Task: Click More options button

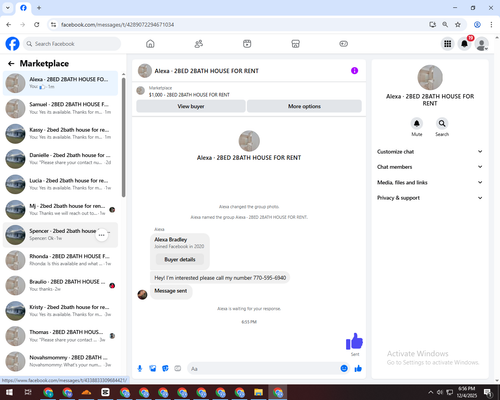Action: click(x=304, y=106)
